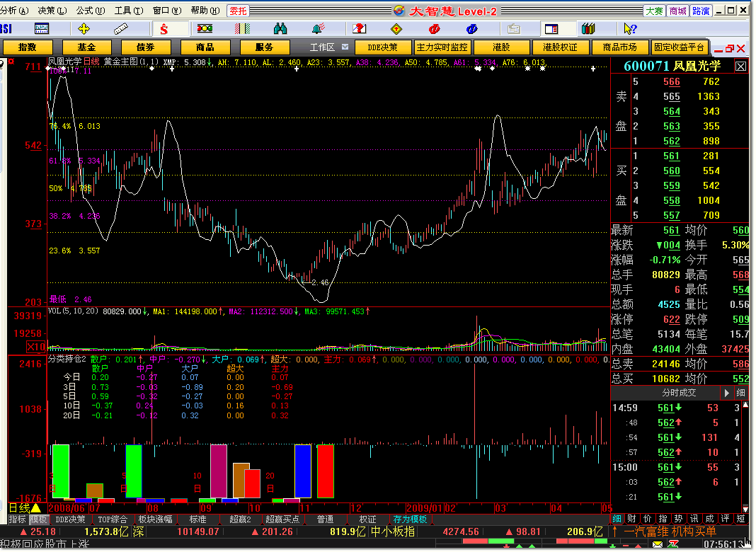The image size is (756, 552).
Task: Click the striped bars chart icon
Action: pyautogui.click(x=243, y=29)
